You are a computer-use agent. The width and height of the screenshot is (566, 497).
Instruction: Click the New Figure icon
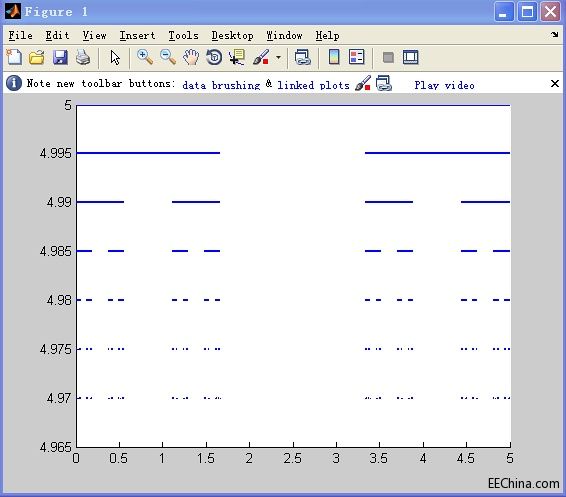click(14, 57)
